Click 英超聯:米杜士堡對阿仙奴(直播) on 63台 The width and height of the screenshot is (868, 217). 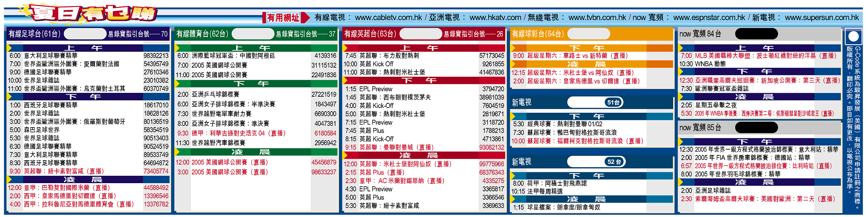pos(406,164)
